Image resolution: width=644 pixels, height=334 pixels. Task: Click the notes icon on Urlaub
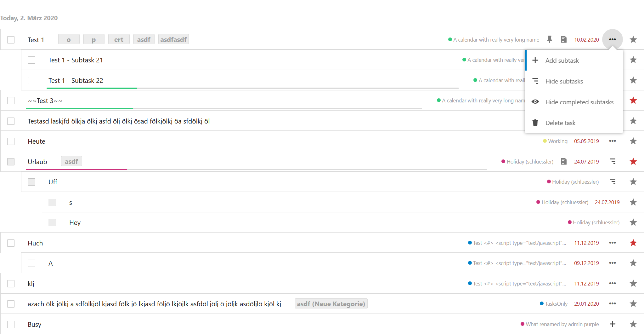[564, 161]
